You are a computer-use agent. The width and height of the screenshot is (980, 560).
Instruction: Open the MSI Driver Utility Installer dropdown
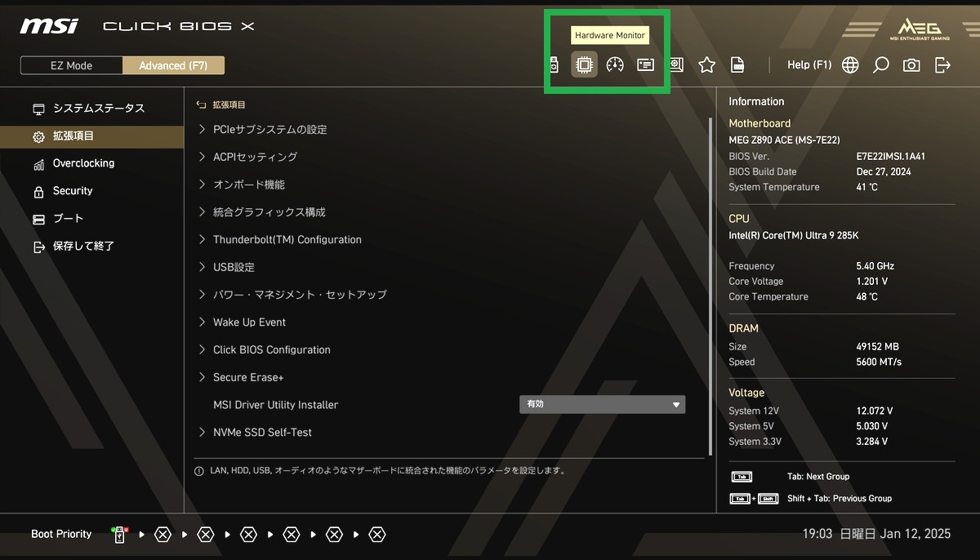(x=603, y=404)
